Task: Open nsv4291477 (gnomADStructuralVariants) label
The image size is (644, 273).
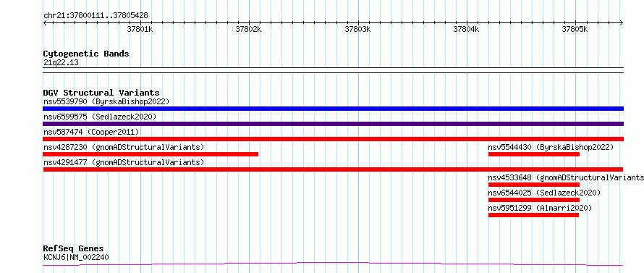Action: coord(124,162)
